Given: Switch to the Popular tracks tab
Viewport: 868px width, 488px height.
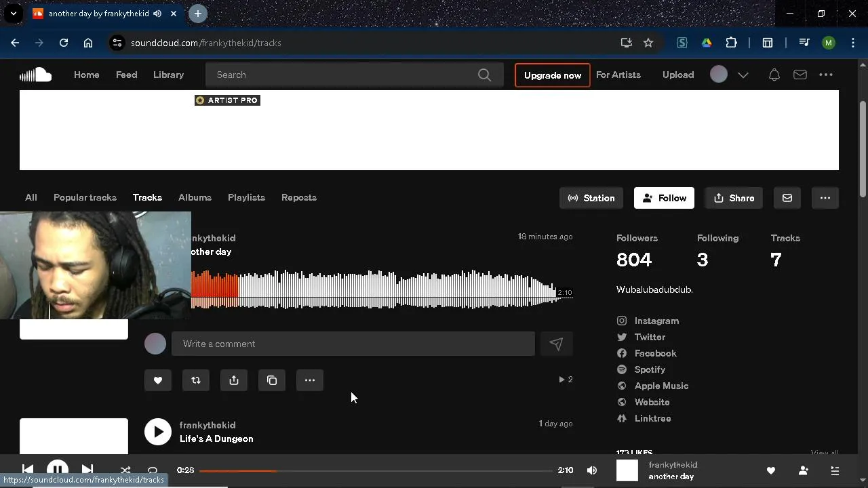Looking at the screenshot, I should [x=85, y=197].
